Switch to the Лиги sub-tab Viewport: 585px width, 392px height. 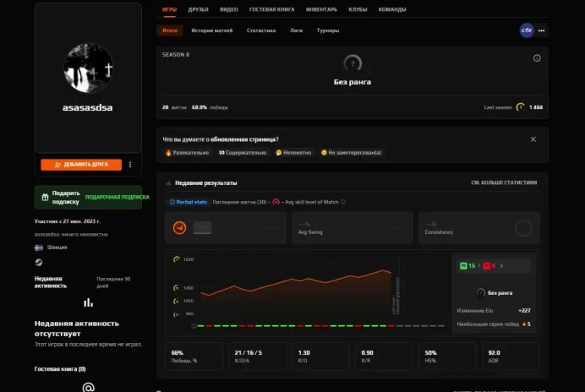coord(296,30)
